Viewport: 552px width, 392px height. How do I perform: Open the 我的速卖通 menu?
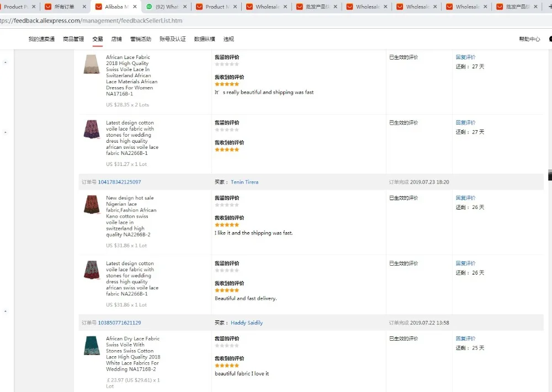[41, 39]
